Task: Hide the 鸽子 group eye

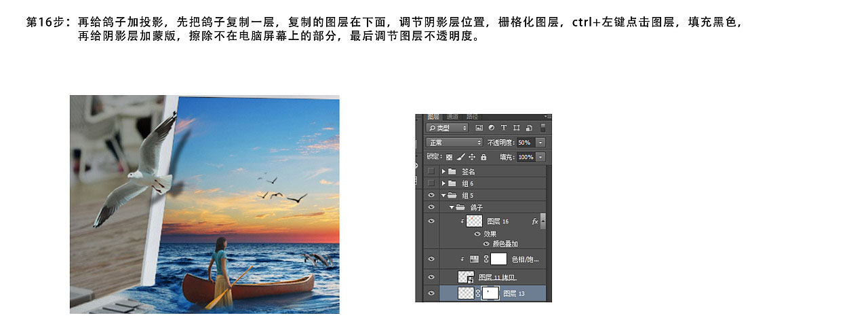Action: (431, 206)
